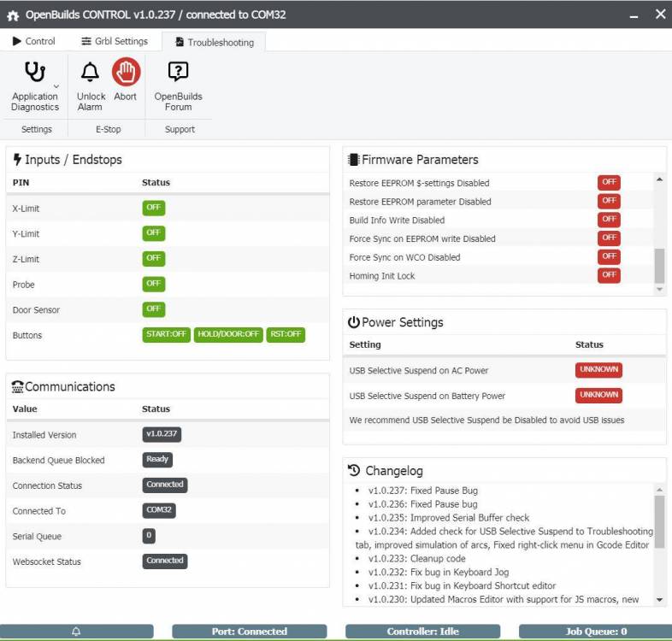Click the Value column header in Communications
Viewport: 672px width, 641px height.
tap(25, 409)
